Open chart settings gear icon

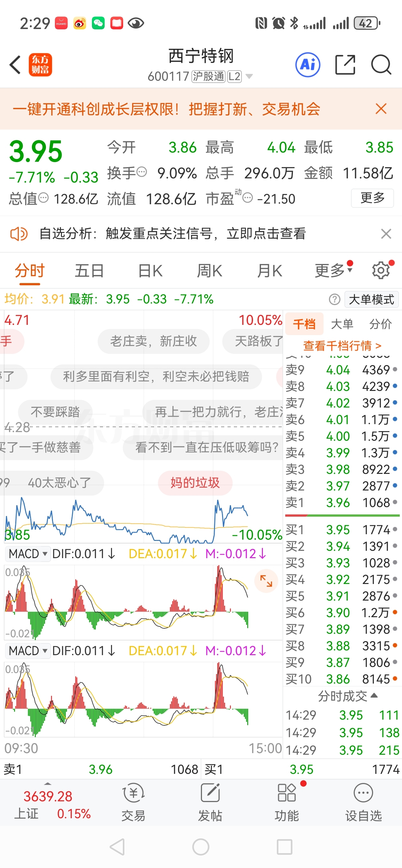coord(381,270)
